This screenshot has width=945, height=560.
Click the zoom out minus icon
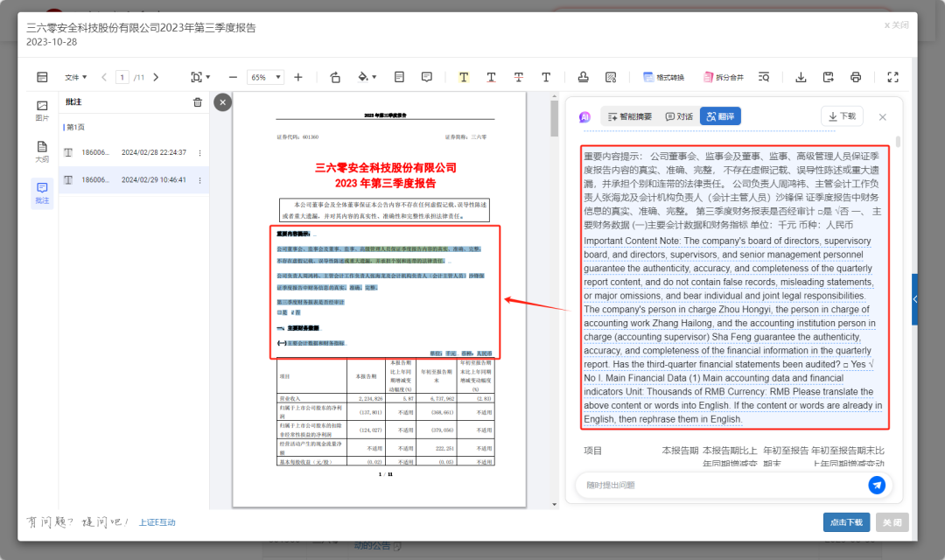pyautogui.click(x=233, y=77)
